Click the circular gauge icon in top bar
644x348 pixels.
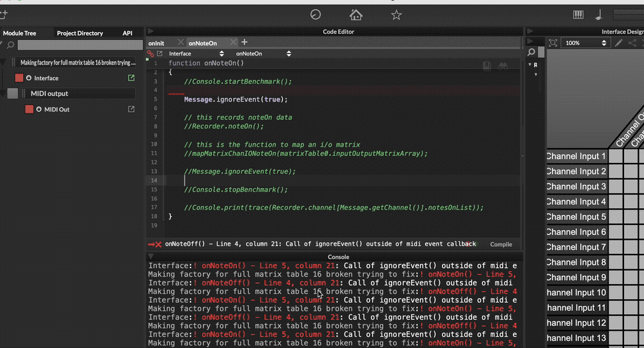click(x=316, y=15)
